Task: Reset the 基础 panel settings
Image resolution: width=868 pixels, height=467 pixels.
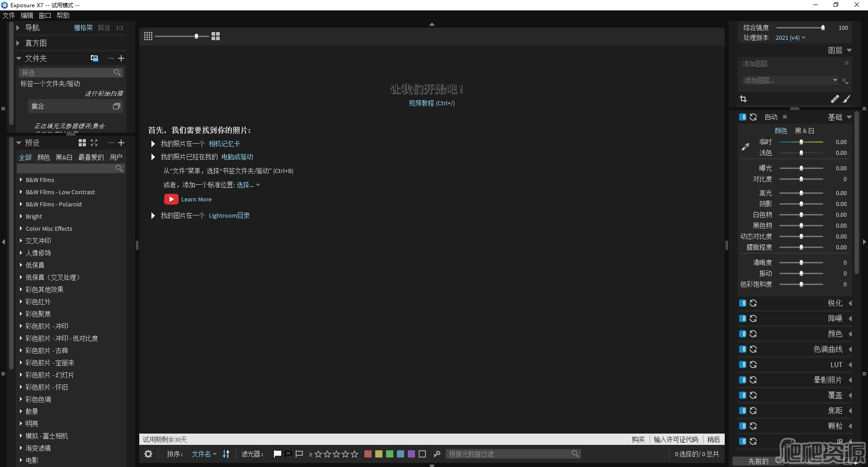Action: 753,117
